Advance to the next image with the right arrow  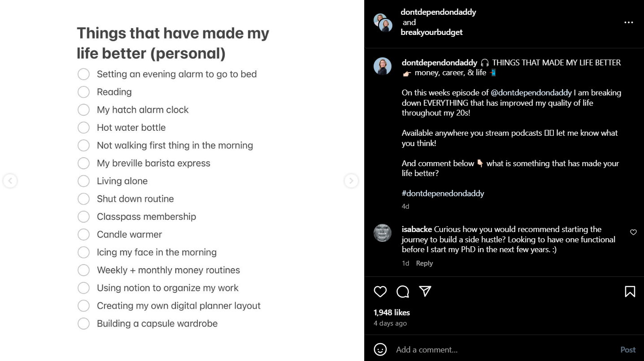[352, 180]
